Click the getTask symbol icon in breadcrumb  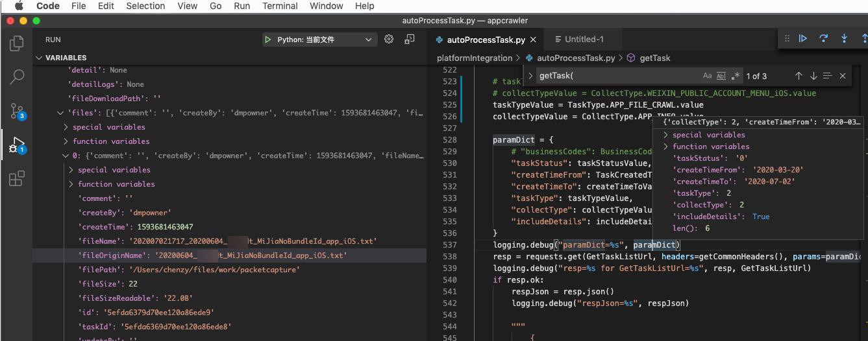pyautogui.click(x=631, y=58)
